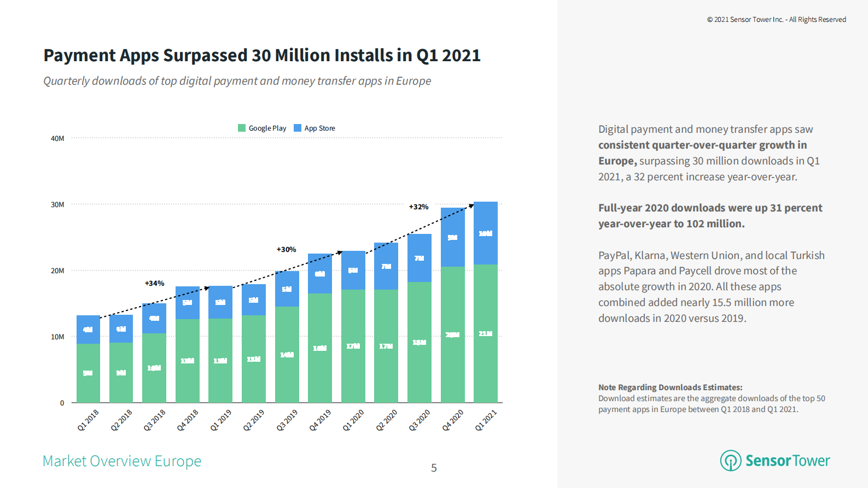Click the page number 5
The width and height of the screenshot is (868, 488).
pyautogui.click(x=434, y=468)
